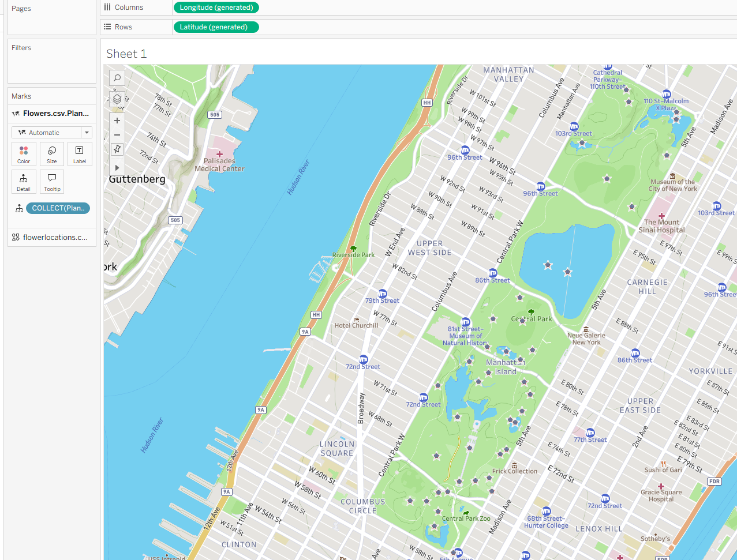Open the Automatic mark type dropdown
Screen dimensions: 737x560
(x=52, y=133)
